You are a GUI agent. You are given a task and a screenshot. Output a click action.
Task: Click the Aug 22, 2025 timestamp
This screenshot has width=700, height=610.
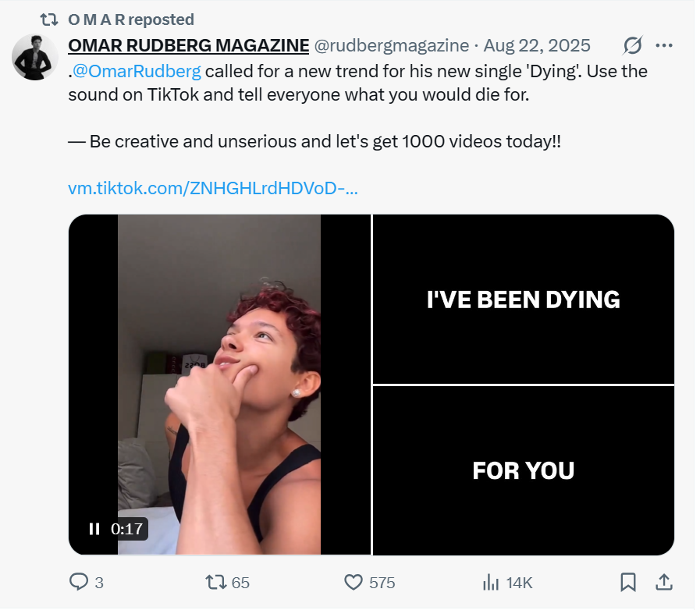point(537,46)
